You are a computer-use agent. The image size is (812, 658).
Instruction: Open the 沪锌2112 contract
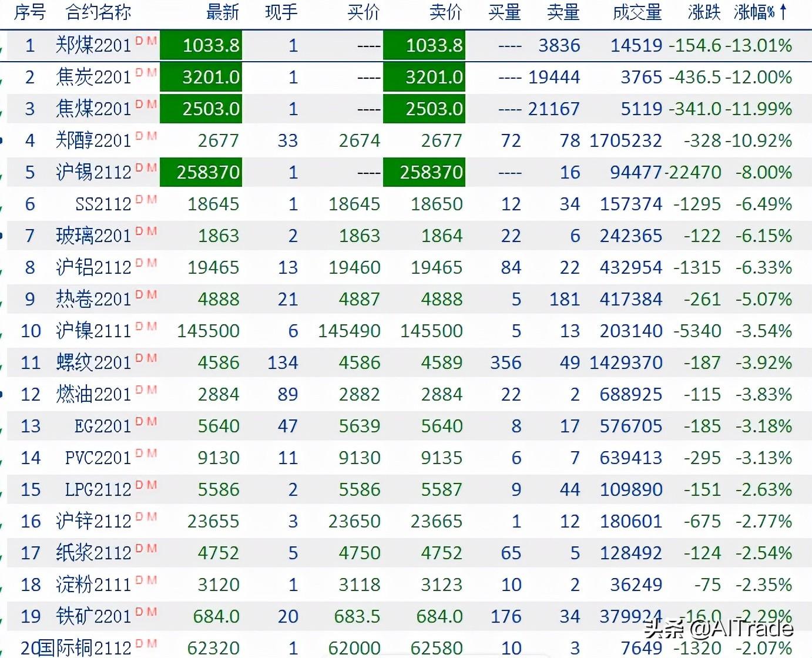93,521
